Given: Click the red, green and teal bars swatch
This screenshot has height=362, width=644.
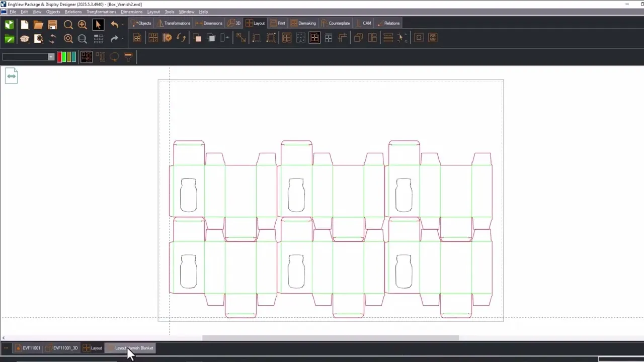Looking at the screenshot, I should click(66, 57).
